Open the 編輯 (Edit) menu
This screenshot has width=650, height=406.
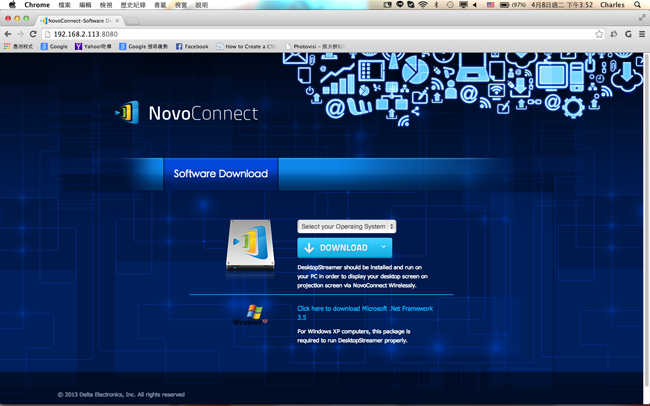point(85,5)
